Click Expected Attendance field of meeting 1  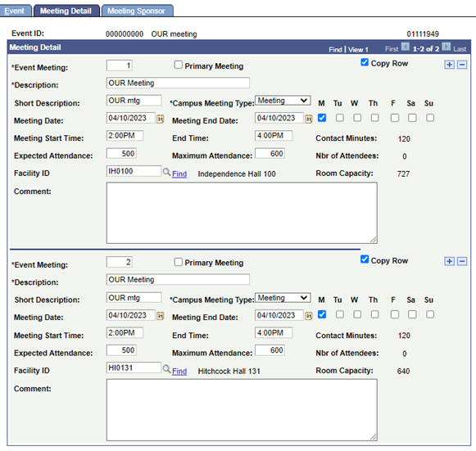click(121, 153)
